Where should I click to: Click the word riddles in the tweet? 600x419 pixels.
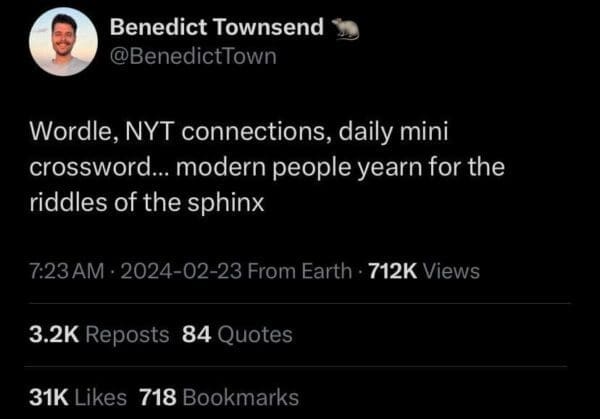(x=62, y=201)
